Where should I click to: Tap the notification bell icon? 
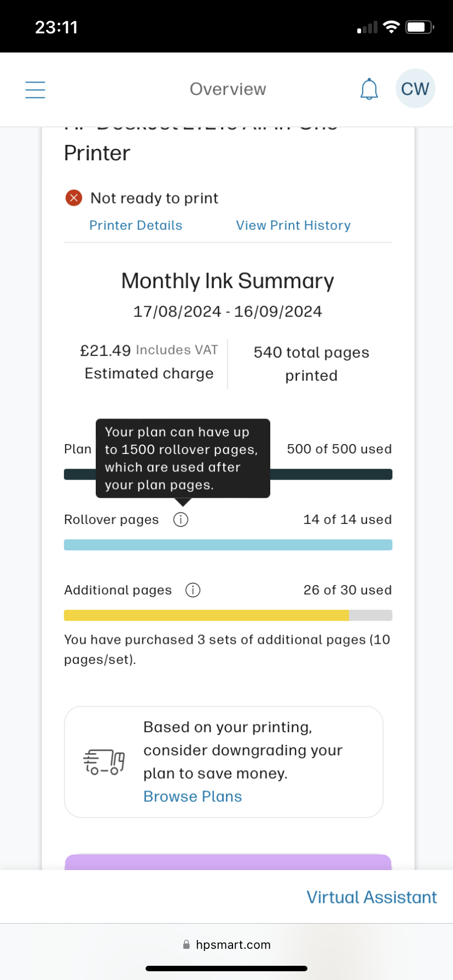[x=369, y=89]
